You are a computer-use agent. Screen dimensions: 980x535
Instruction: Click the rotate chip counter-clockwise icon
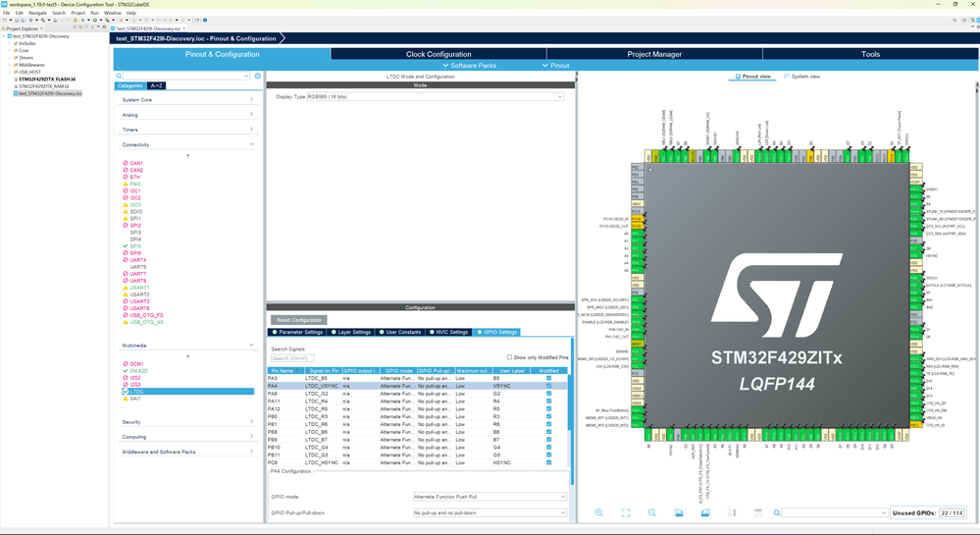coord(705,512)
